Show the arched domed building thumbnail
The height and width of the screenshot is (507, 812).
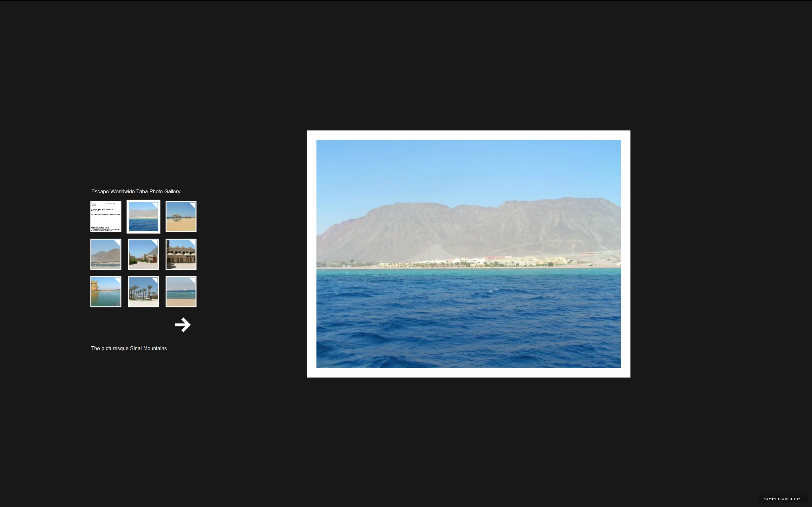point(181,254)
